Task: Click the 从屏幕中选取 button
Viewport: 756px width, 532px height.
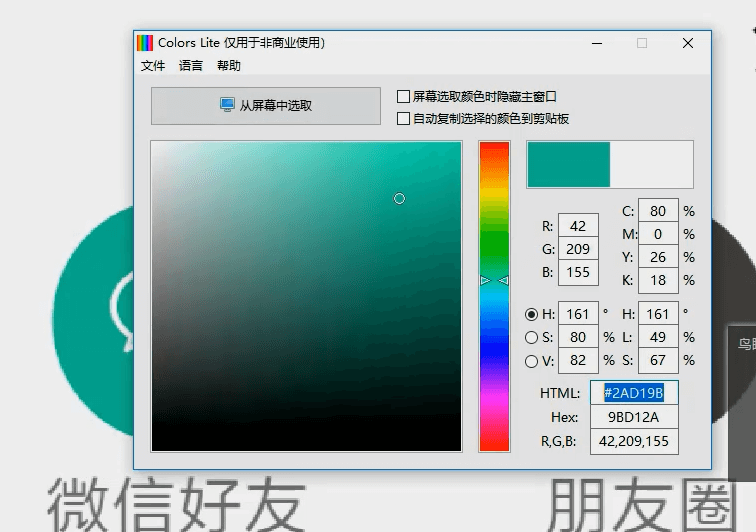Action: pyautogui.click(x=266, y=106)
